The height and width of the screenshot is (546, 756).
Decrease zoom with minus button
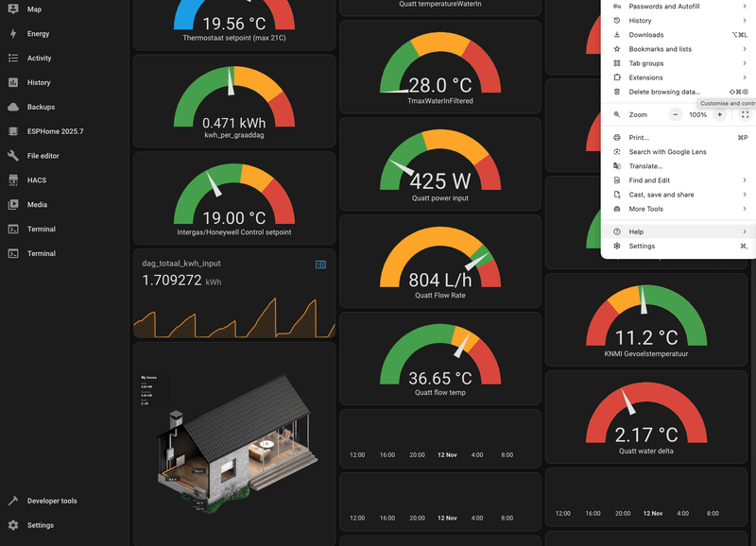tap(676, 114)
